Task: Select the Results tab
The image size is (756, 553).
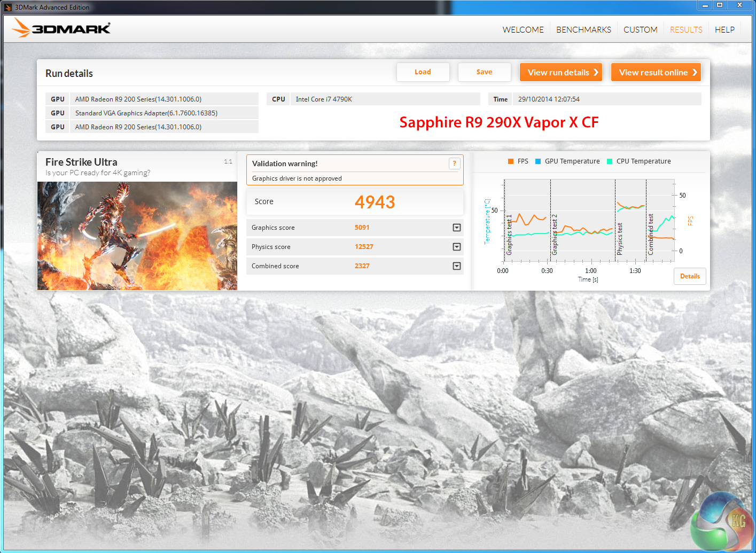Action: [686, 30]
